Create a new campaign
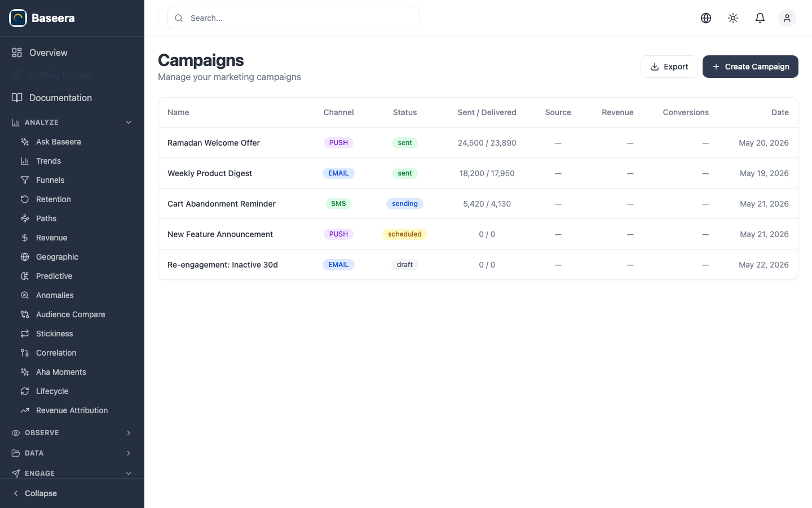 pos(751,67)
